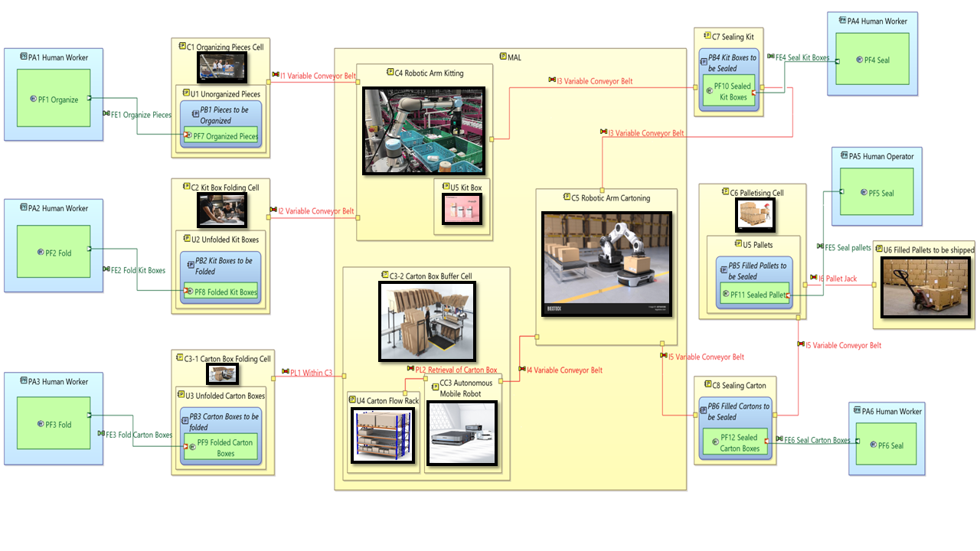Select the PF10 Sealed Kit Boxes function

[728, 91]
